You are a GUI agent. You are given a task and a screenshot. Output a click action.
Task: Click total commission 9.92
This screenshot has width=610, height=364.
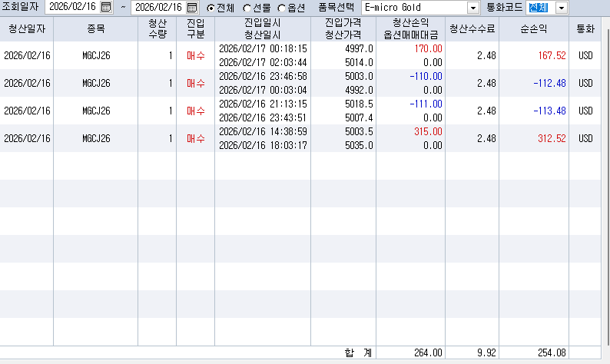click(486, 352)
